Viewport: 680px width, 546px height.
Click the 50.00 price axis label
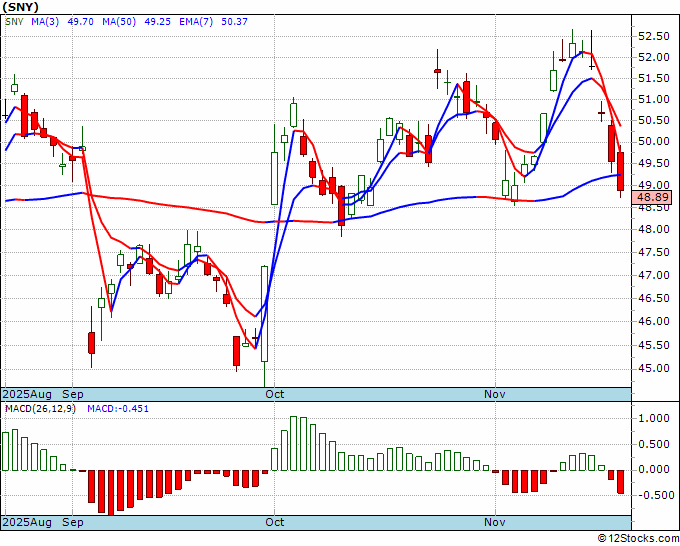click(654, 141)
